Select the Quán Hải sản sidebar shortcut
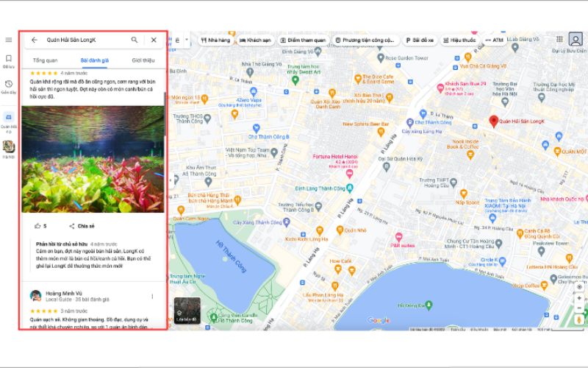The height and width of the screenshot is (368, 588). point(9,117)
